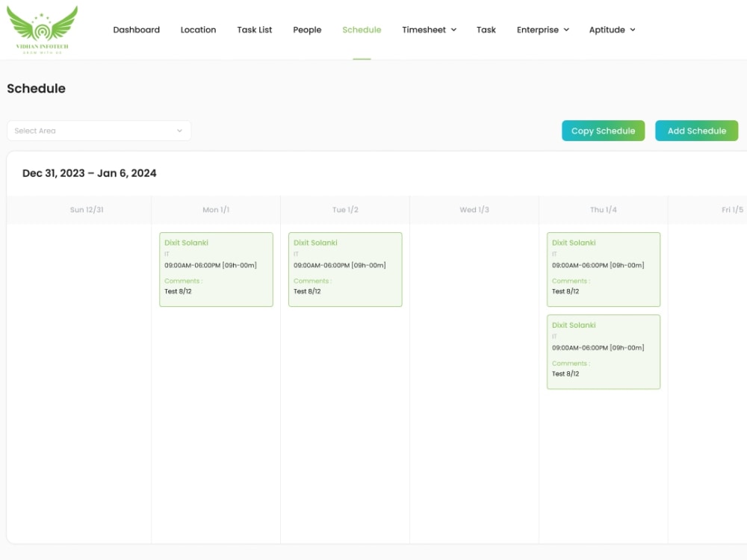Open Task List in the navigation
This screenshot has height=560, width=747.
coord(255,30)
